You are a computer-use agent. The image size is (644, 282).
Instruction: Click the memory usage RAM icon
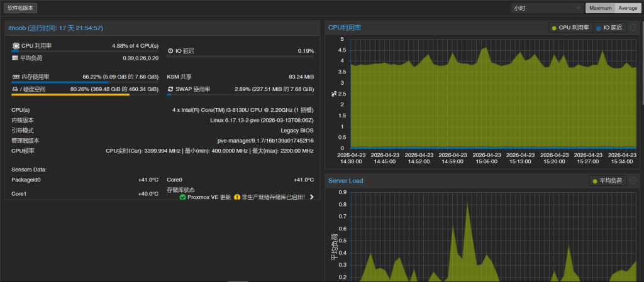tap(16, 77)
